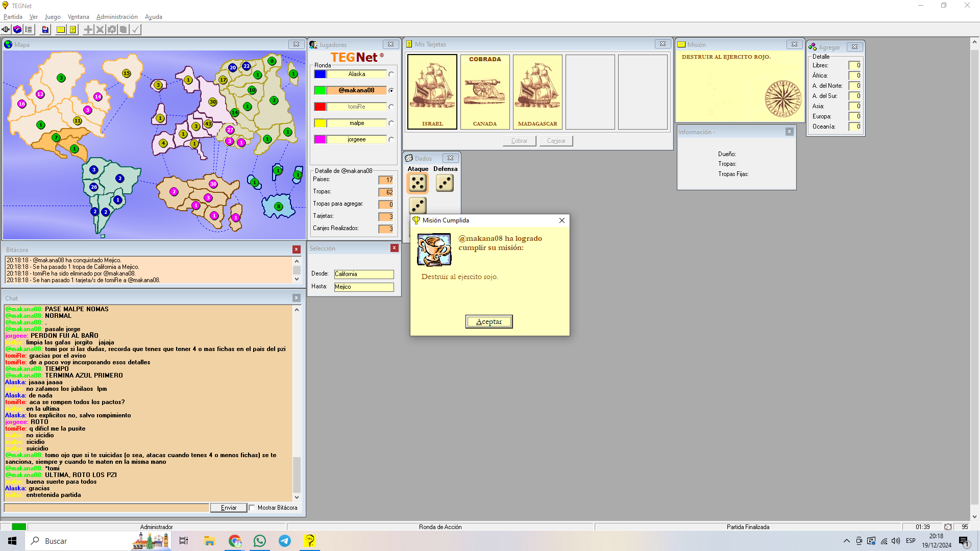Click the defense die showing three

click(x=445, y=183)
